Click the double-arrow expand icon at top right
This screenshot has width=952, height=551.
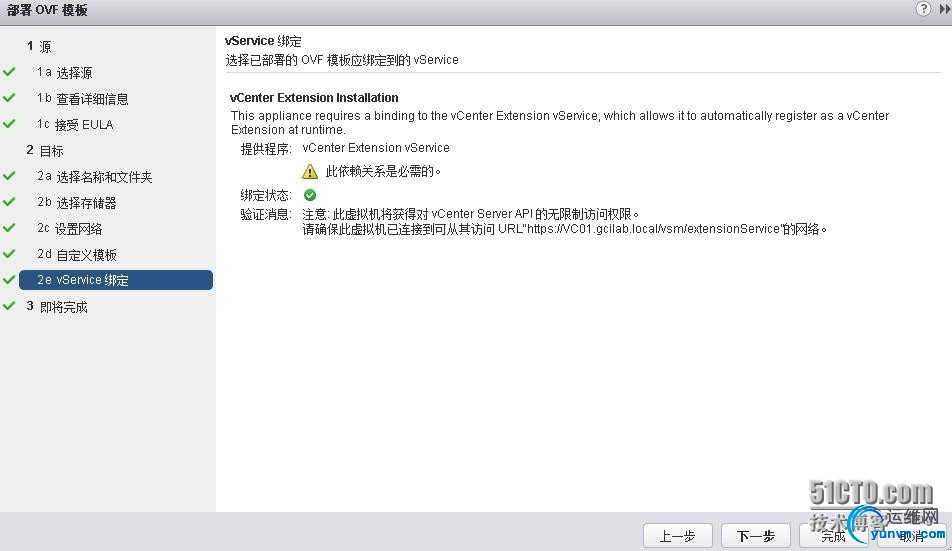945,9
